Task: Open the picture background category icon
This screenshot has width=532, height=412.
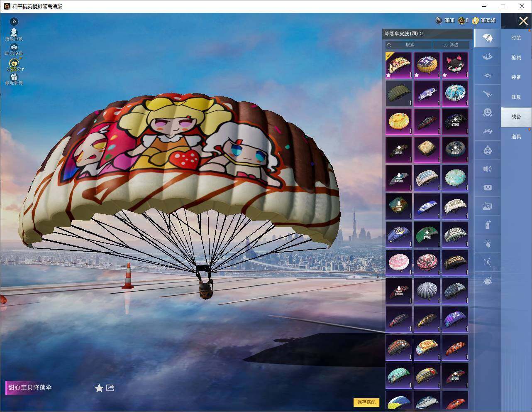Action: pos(488,206)
